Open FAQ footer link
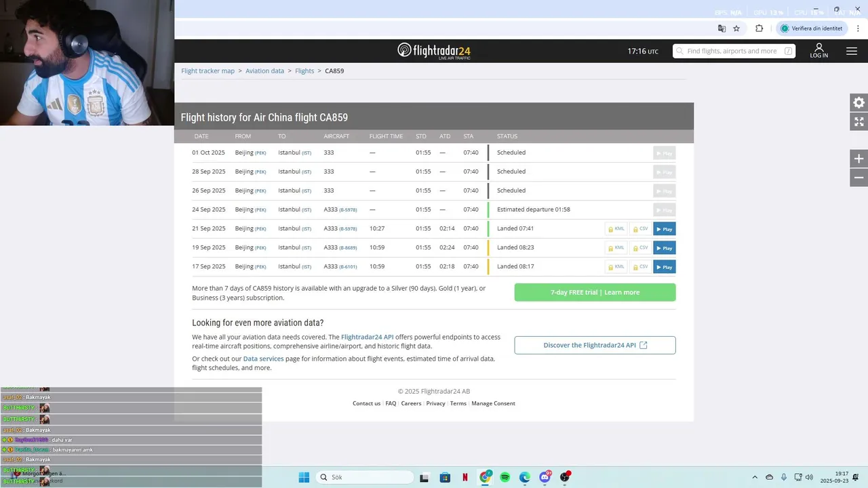The image size is (868, 488). (391, 403)
